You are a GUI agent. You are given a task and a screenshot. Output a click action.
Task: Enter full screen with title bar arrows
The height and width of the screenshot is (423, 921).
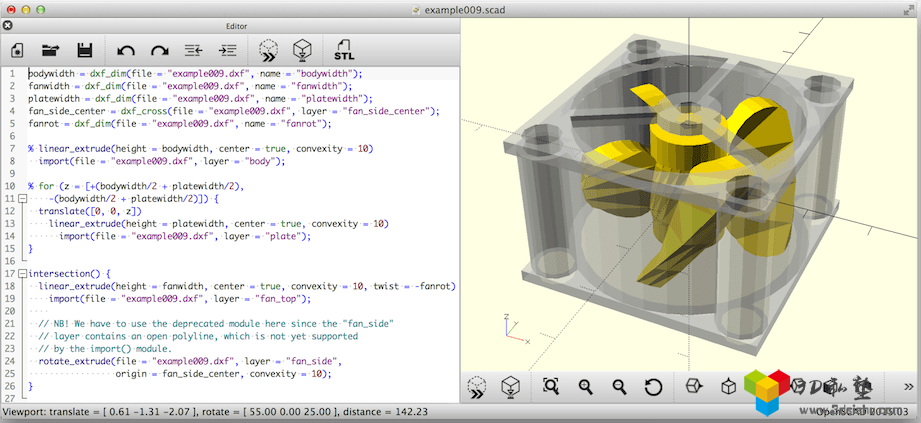coord(907,9)
